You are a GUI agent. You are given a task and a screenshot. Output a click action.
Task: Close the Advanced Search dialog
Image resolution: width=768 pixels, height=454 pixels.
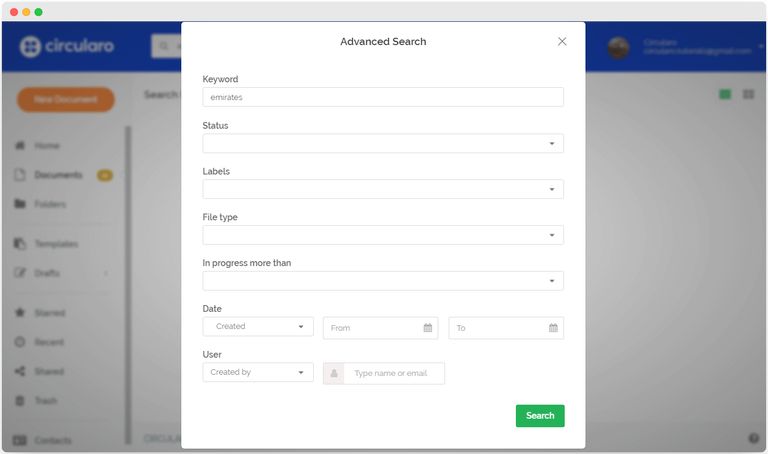click(x=562, y=42)
